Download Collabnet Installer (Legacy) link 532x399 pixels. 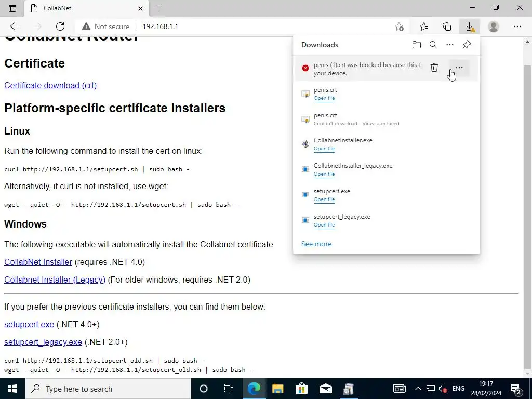[x=55, y=280]
